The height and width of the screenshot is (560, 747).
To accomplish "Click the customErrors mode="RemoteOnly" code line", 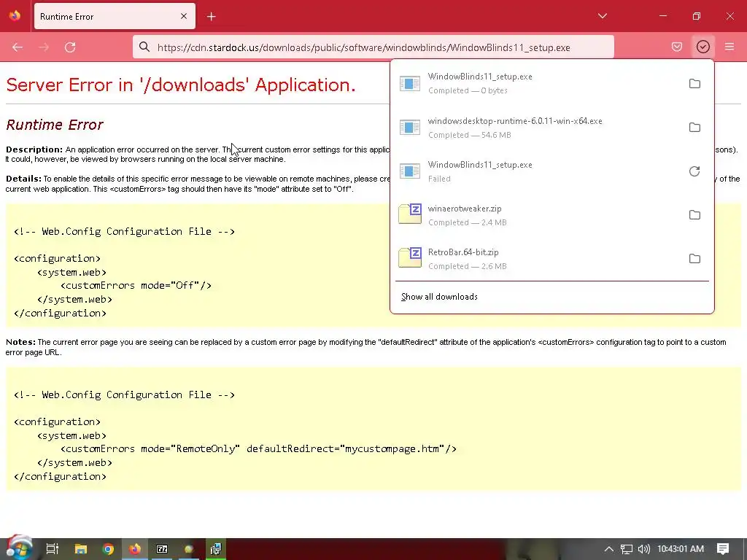I will point(259,448).
